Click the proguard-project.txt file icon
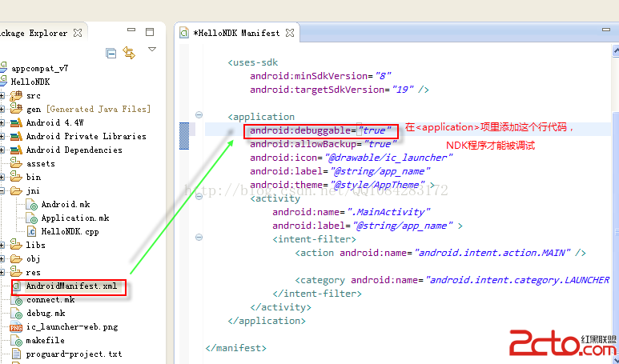 coord(16,354)
